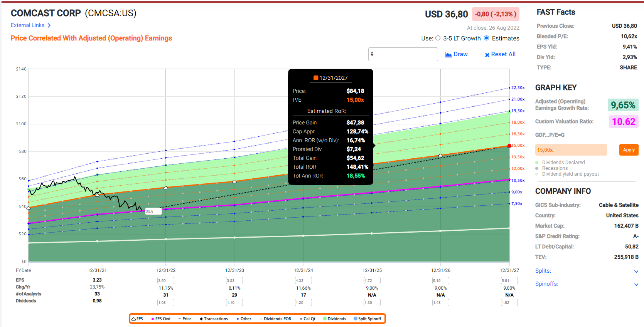Toggle the green Dividends legend circle
This screenshot has width=644, height=327.
coord(325,319)
